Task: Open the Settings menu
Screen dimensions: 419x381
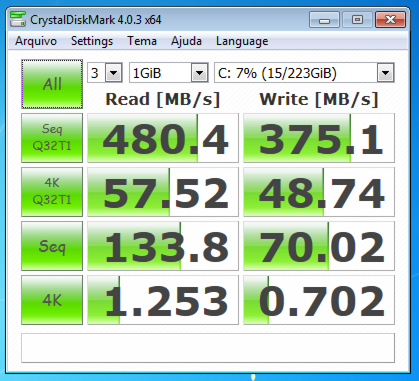Action: (x=92, y=41)
